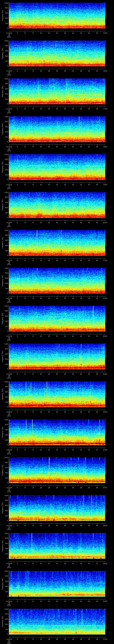
Task: Select the "6:24:00" start time label
Action: [9, 412]
